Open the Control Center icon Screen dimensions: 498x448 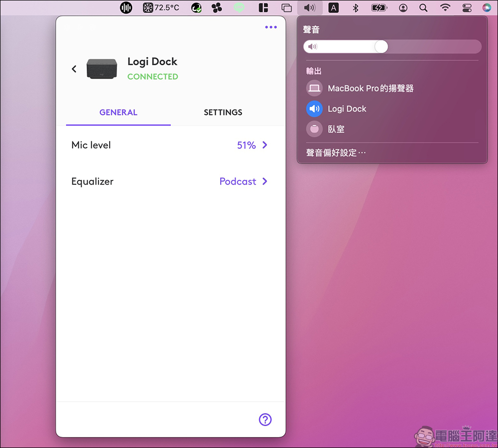[x=467, y=7]
